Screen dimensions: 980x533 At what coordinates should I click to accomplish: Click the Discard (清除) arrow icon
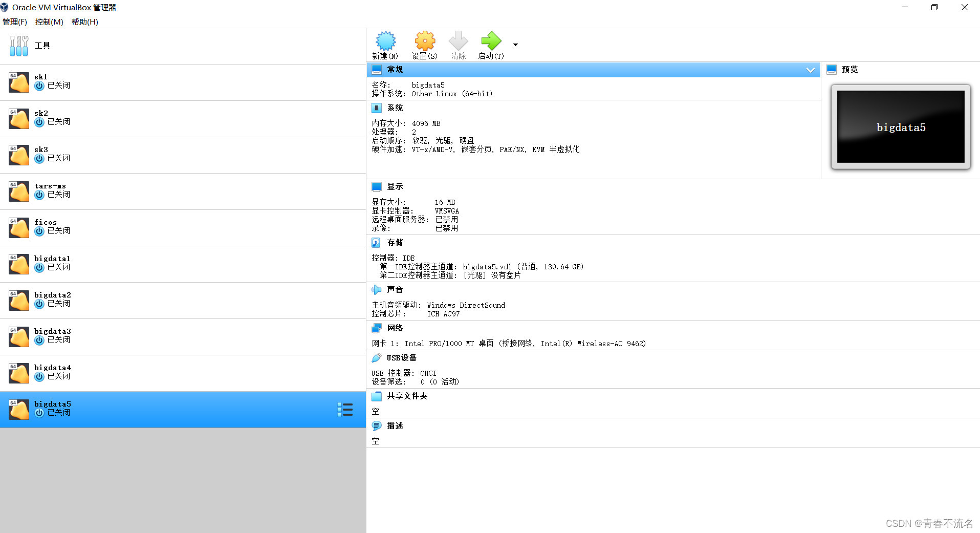pos(458,41)
